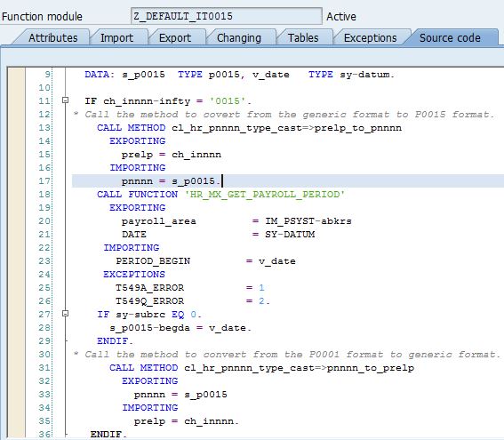Switch to the Export tab
This screenshot has height=440, width=504.
coord(175,38)
